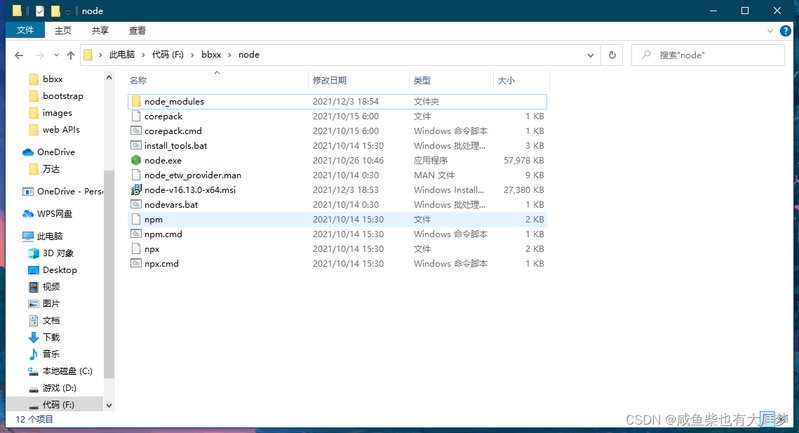Click the sidebar scroll down arrow
Viewport: 799px width, 433px height.
click(109, 405)
